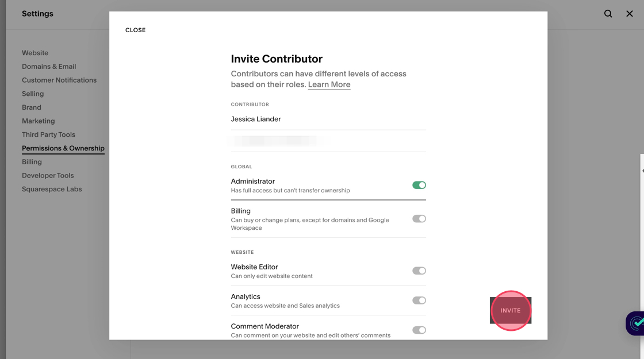Click the blurred contributor email field
The width and height of the screenshot is (644, 359).
coord(328,141)
